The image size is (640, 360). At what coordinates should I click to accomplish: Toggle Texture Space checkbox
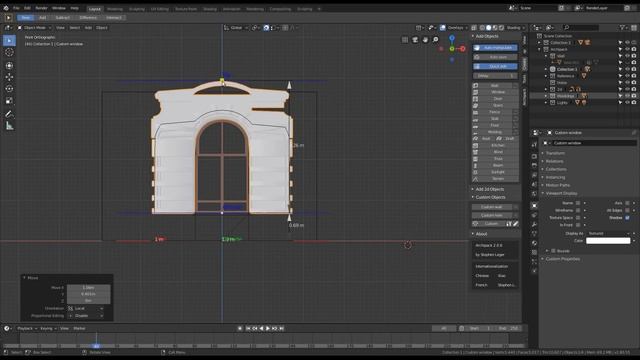pyautogui.click(x=578, y=218)
